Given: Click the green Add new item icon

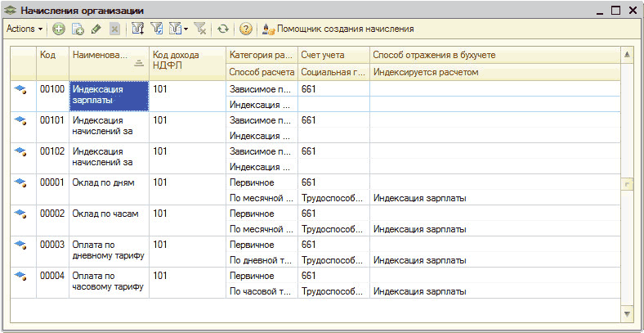Looking at the screenshot, I should (x=59, y=29).
